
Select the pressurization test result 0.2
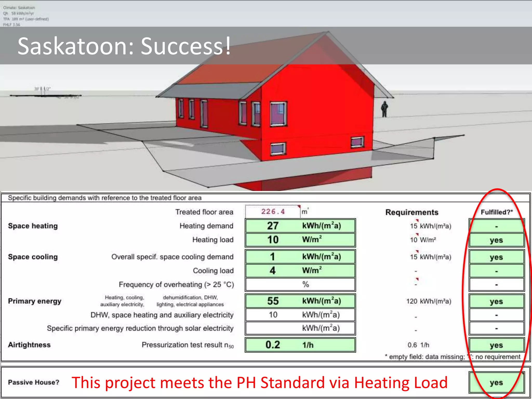(300, 345)
